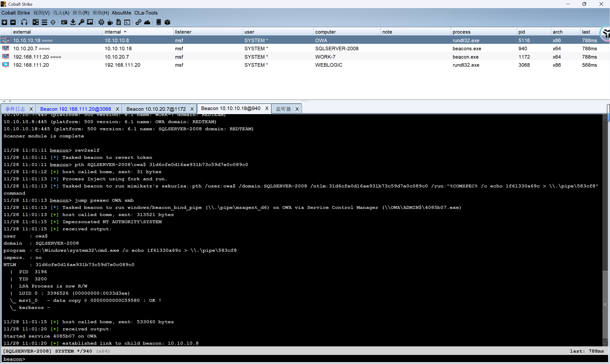Click the gear payload generator icon
Viewport: 610px width, 364px height.
click(x=101, y=22)
